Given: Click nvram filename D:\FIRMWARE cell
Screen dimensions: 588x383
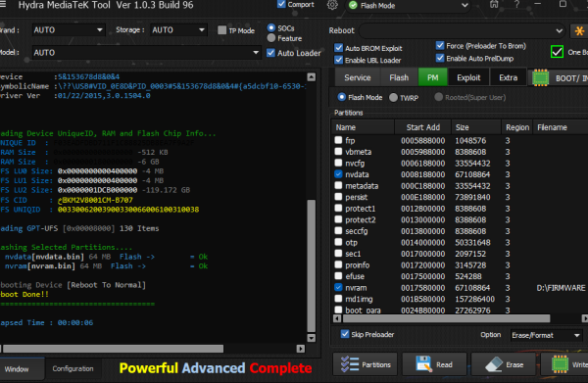Looking at the screenshot, I should click(x=561, y=288).
